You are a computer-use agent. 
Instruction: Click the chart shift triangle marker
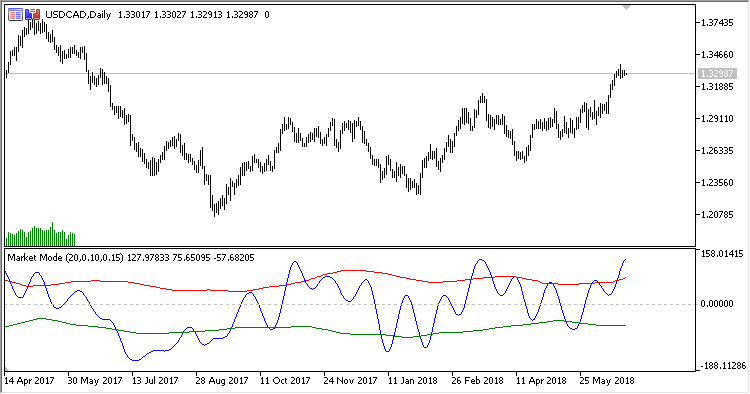pyautogui.click(x=627, y=8)
